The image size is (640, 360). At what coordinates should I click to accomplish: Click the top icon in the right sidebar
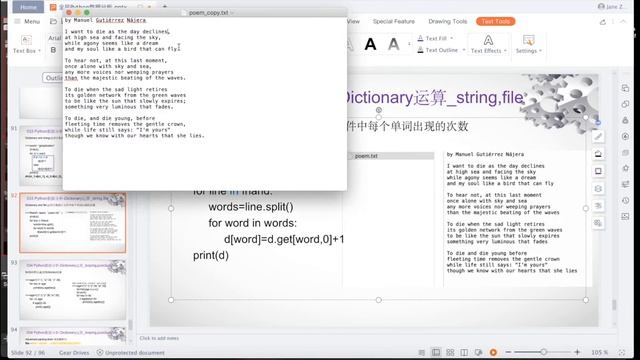pyautogui.click(x=625, y=88)
